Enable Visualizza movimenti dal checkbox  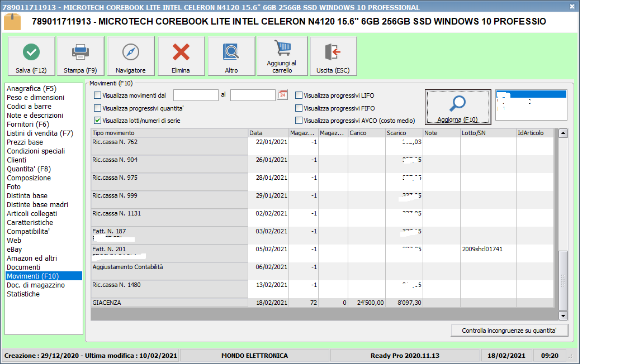(97, 95)
